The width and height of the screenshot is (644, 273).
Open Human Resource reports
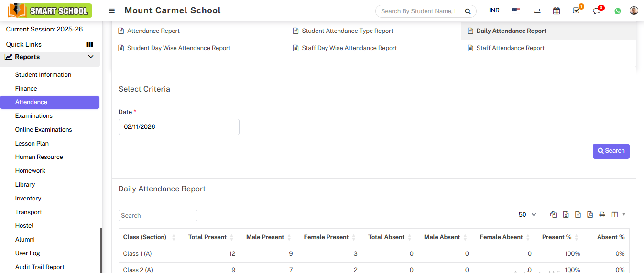(39, 157)
